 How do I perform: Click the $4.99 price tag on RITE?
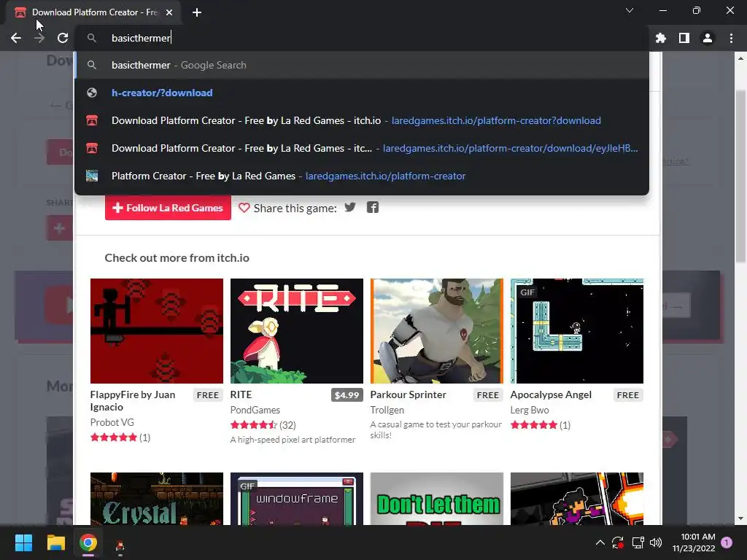347,395
